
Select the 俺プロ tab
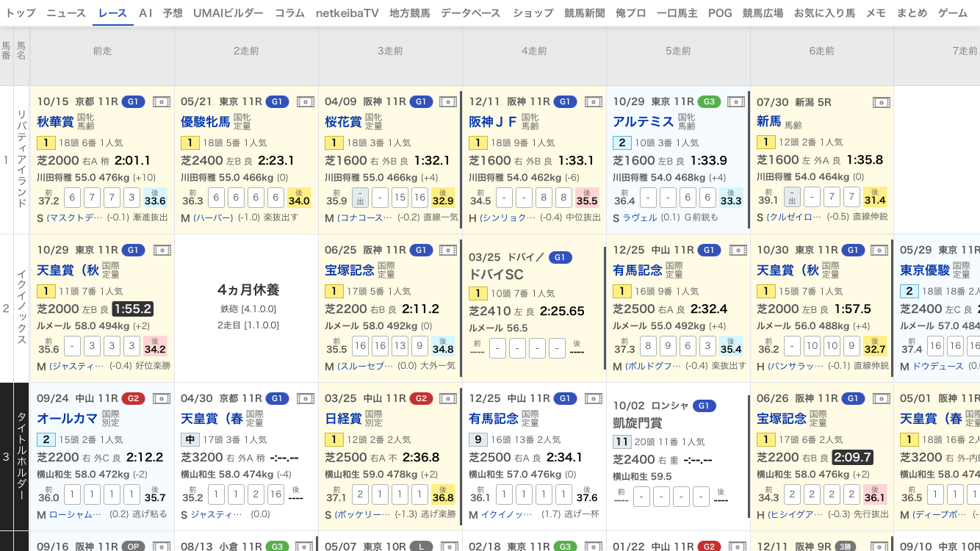(631, 13)
